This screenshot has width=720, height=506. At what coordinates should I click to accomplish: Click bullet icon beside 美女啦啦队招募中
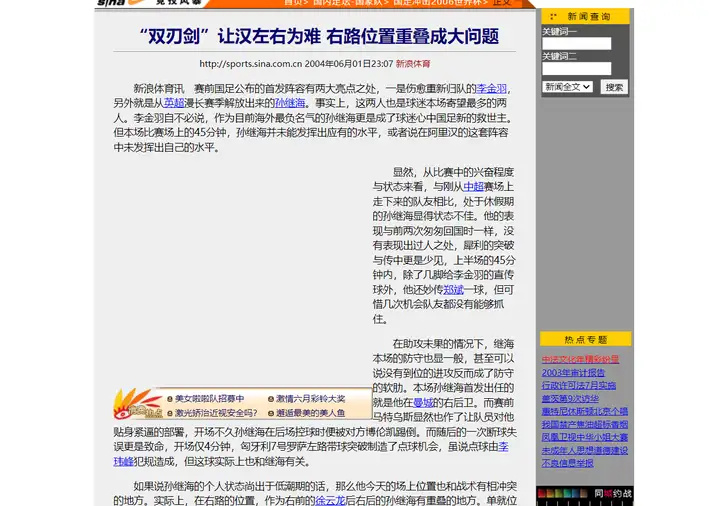pos(169,398)
